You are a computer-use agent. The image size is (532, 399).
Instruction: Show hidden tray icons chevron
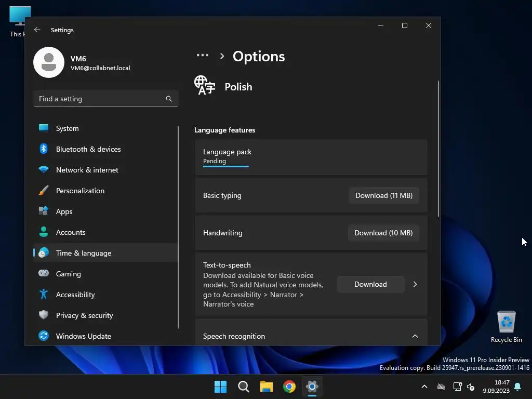click(424, 387)
